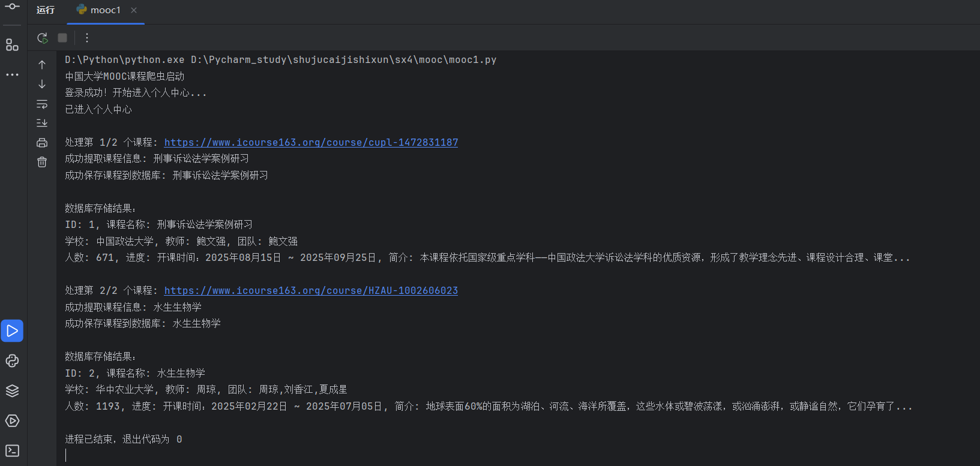Open the Terminal tool window

12,450
